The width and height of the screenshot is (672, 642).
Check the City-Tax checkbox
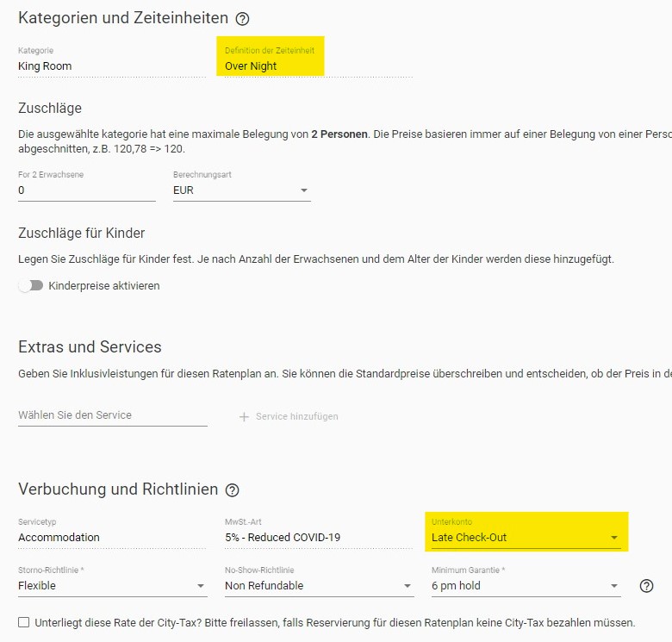point(24,622)
